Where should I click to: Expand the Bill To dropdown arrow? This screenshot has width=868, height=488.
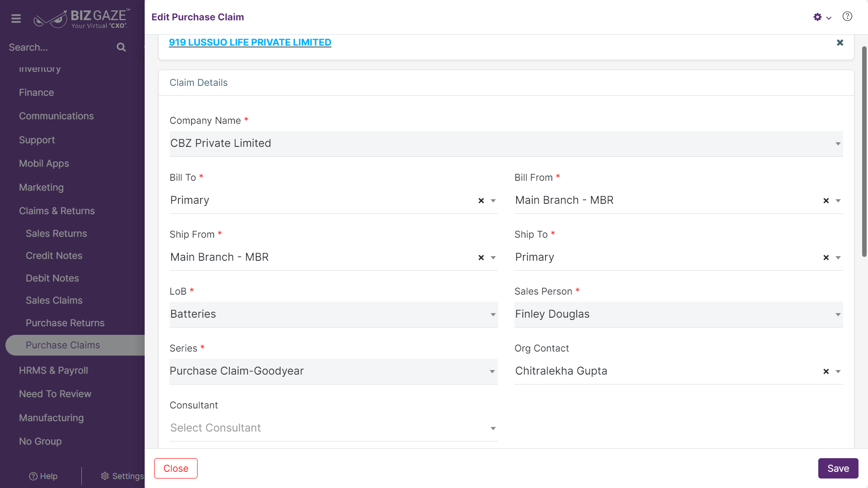click(x=493, y=201)
